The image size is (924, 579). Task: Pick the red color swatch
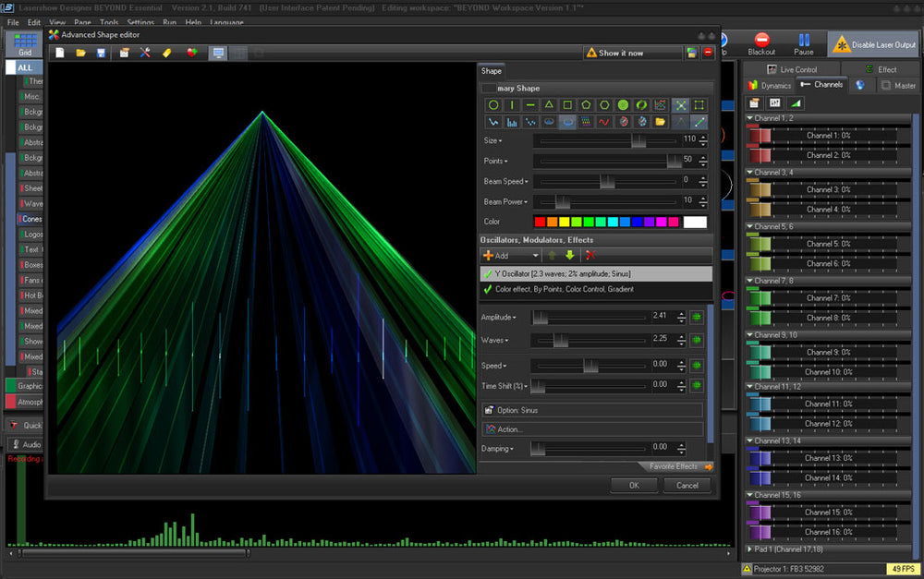click(x=540, y=222)
